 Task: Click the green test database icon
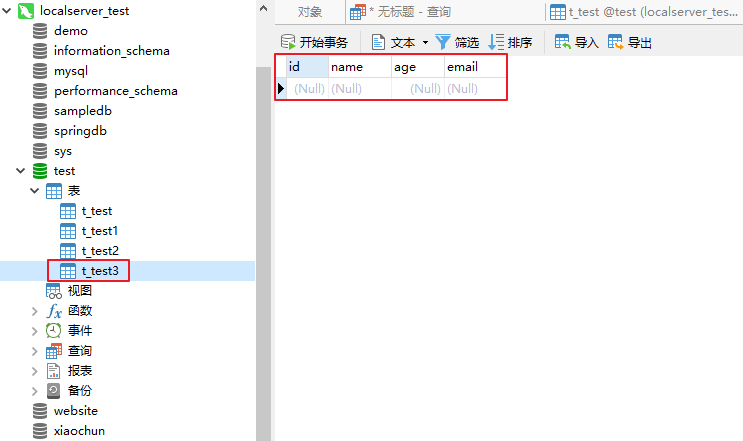pyautogui.click(x=40, y=171)
